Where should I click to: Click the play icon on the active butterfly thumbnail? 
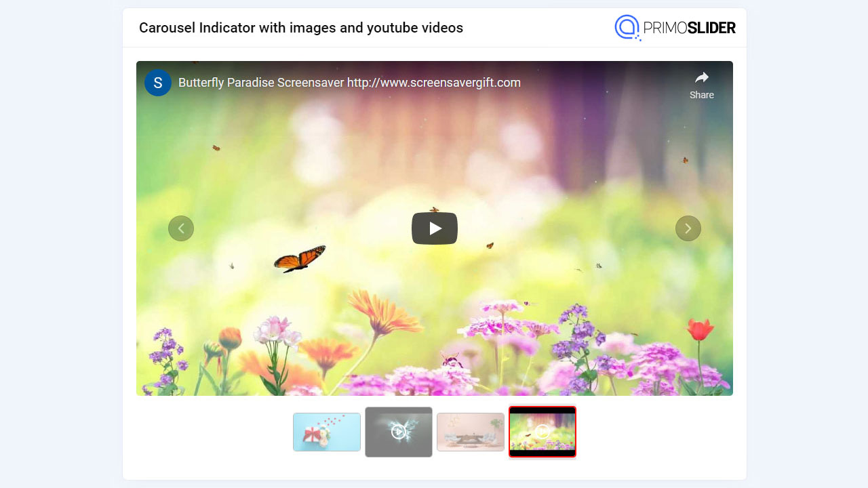pos(542,432)
